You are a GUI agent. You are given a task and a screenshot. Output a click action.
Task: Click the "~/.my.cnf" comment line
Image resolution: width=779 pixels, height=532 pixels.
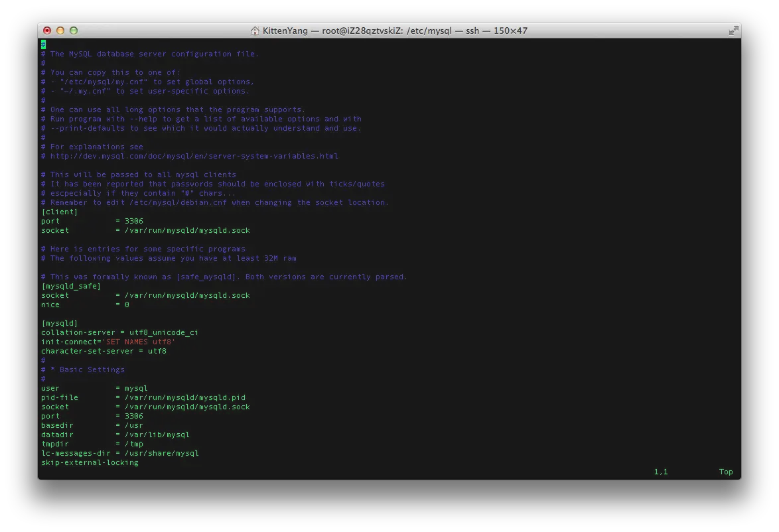pos(145,92)
